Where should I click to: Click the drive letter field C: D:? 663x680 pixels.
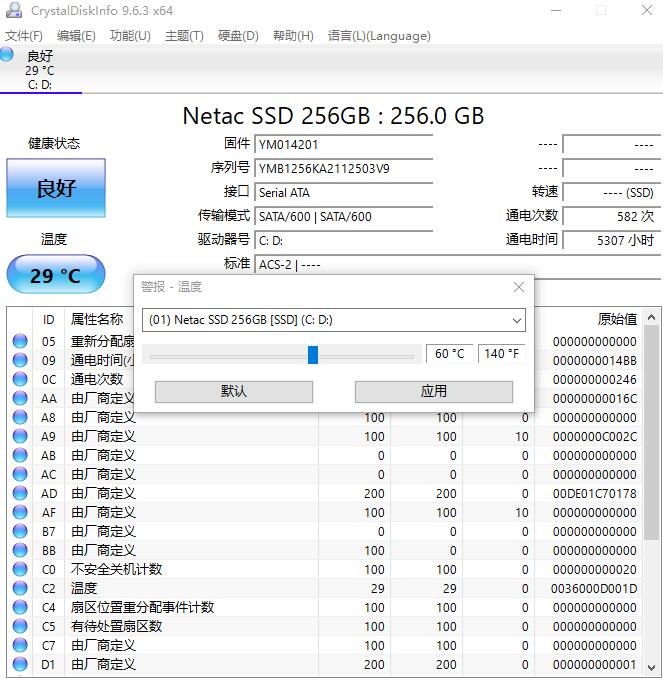coord(343,240)
